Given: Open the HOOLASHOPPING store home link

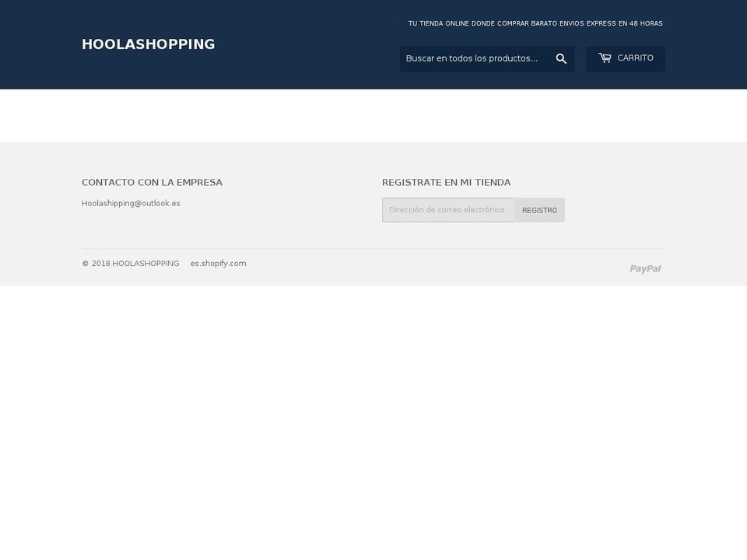Looking at the screenshot, I should coord(148,44).
